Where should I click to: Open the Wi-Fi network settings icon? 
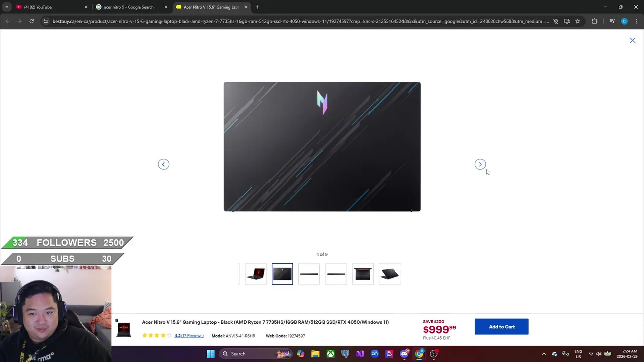591,354
